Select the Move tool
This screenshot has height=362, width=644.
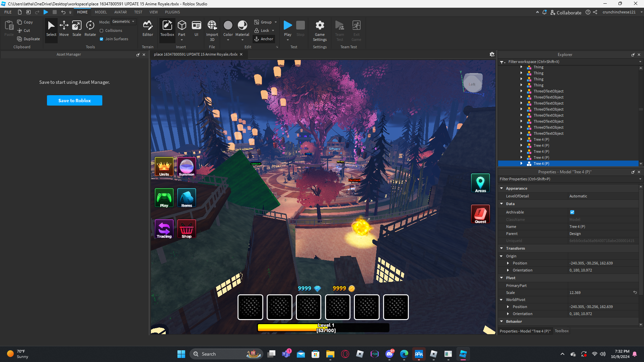tap(64, 28)
